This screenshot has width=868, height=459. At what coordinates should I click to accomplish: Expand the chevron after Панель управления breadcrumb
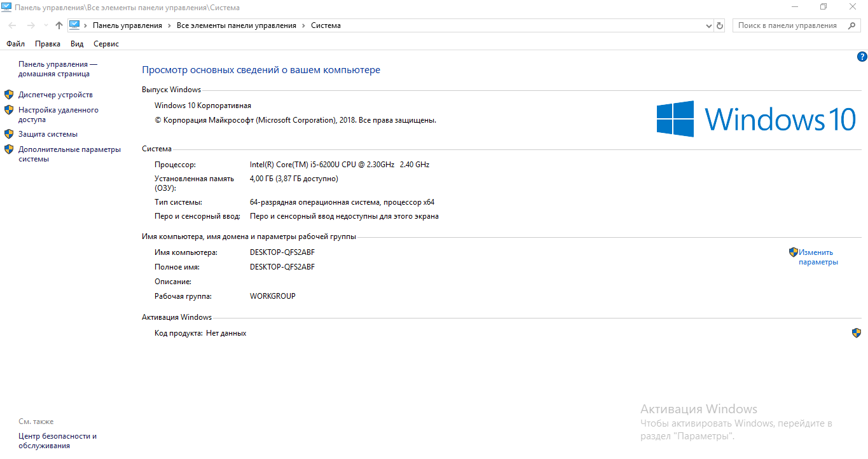(169, 25)
